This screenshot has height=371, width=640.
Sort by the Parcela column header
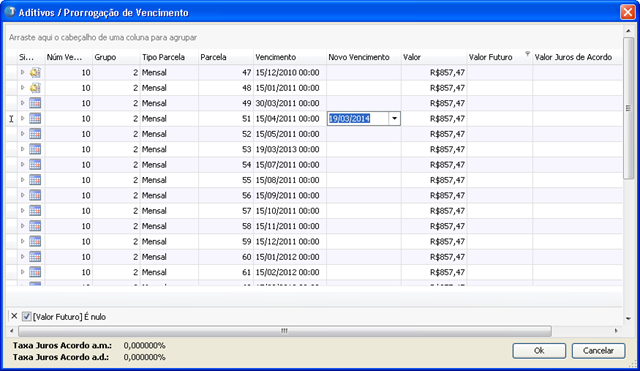(x=226, y=57)
